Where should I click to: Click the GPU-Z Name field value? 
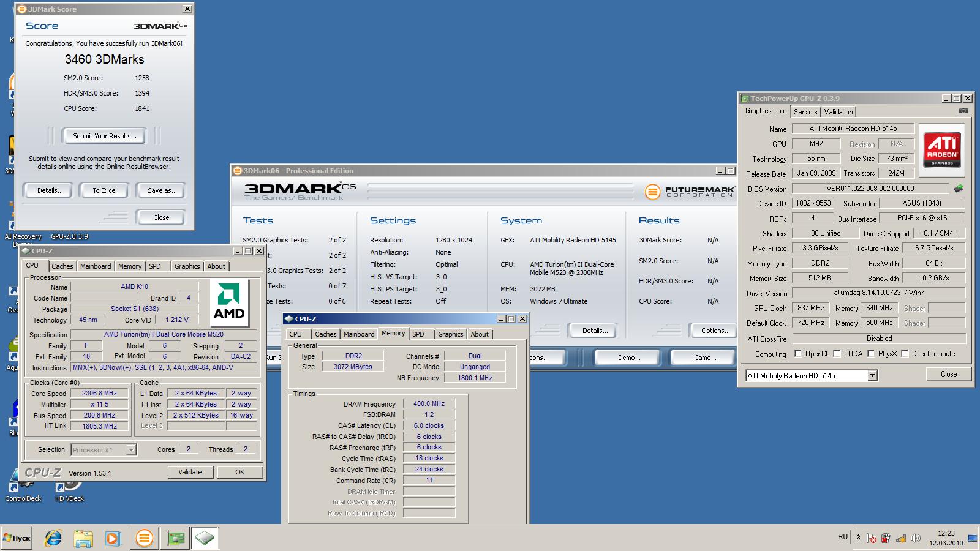(853, 129)
